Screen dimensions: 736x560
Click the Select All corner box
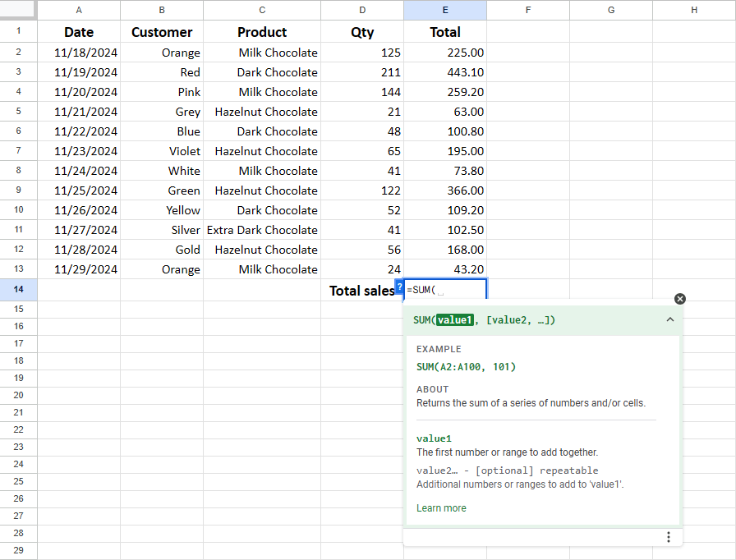point(18,9)
